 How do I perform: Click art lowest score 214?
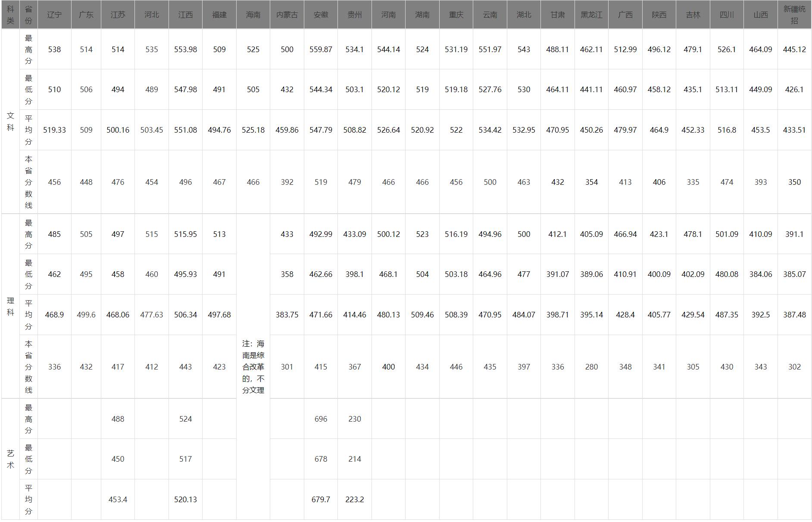pyautogui.click(x=355, y=459)
